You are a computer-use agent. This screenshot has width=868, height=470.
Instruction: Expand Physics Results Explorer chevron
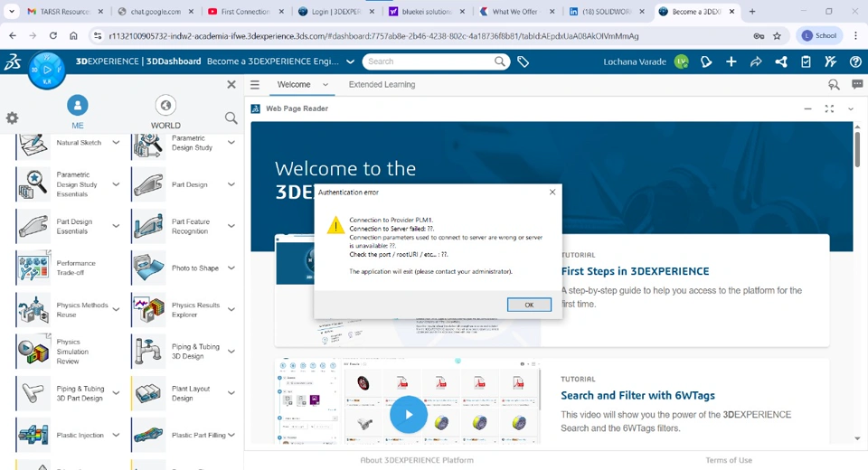pyautogui.click(x=231, y=309)
